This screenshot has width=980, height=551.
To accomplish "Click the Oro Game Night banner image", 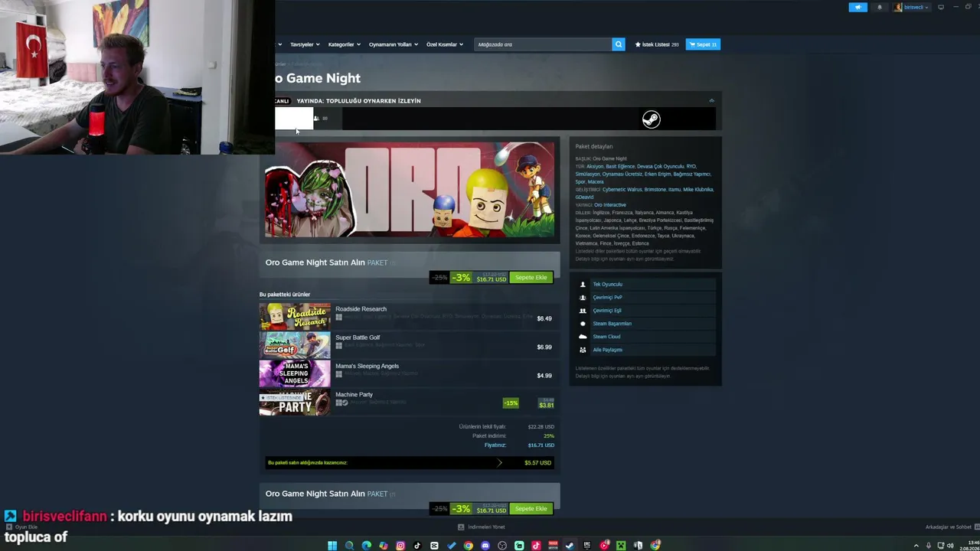I will tap(410, 190).
